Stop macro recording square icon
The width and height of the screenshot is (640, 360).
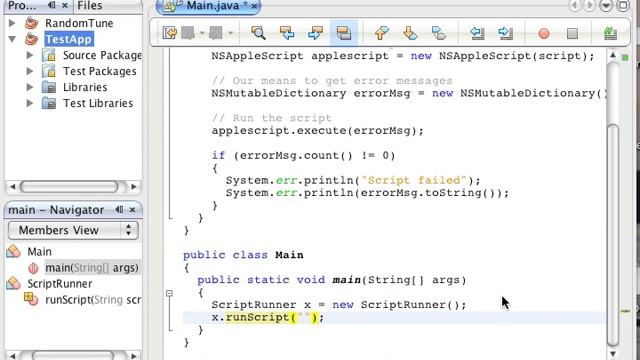coord(572,33)
